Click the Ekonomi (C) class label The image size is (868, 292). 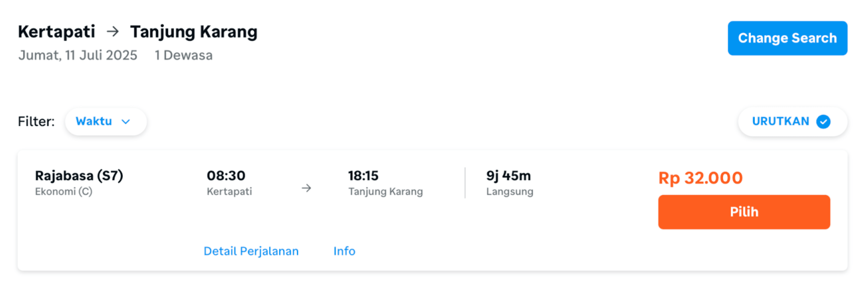click(x=64, y=192)
